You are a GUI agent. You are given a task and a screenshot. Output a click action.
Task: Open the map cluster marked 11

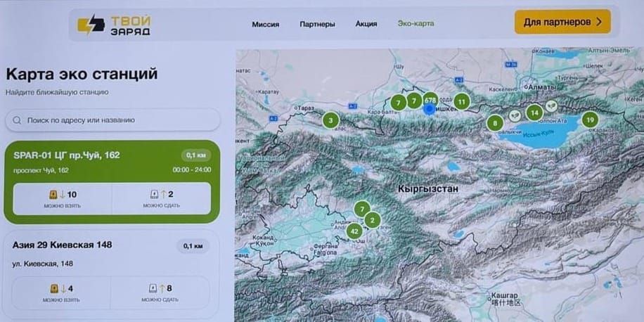(x=462, y=101)
